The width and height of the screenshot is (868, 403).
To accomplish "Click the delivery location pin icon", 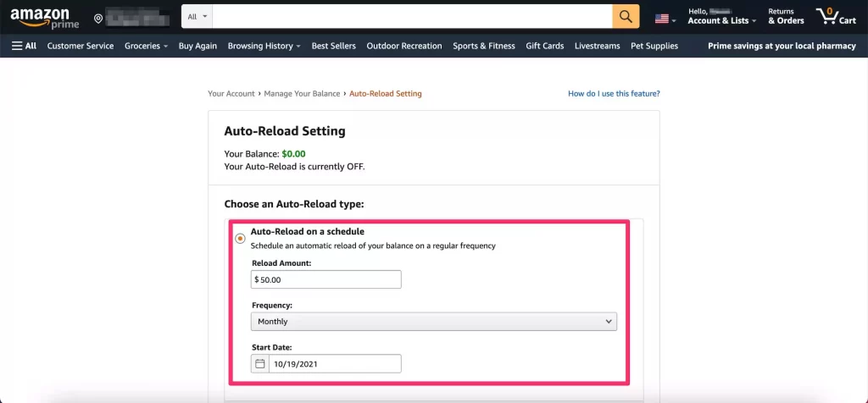I will [x=99, y=19].
